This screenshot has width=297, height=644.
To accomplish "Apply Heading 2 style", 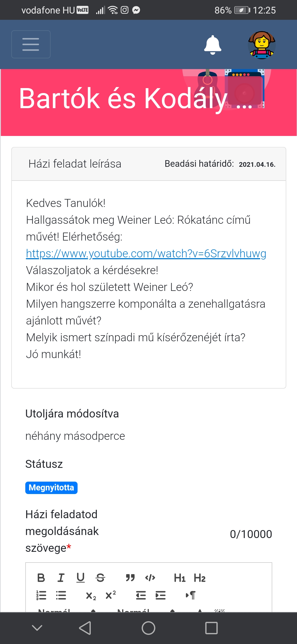I will coord(200,578).
